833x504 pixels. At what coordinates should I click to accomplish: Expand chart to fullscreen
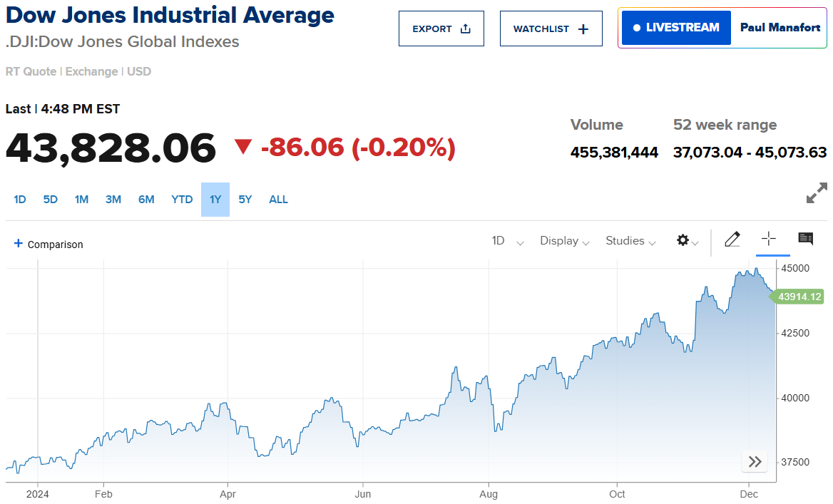(817, 192)
